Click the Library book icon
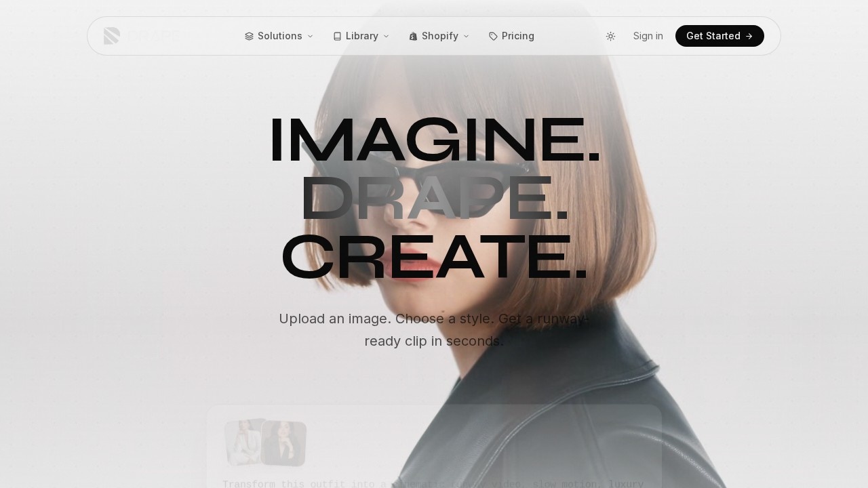Screen dimensions: 868x488 tap(337, 36)
